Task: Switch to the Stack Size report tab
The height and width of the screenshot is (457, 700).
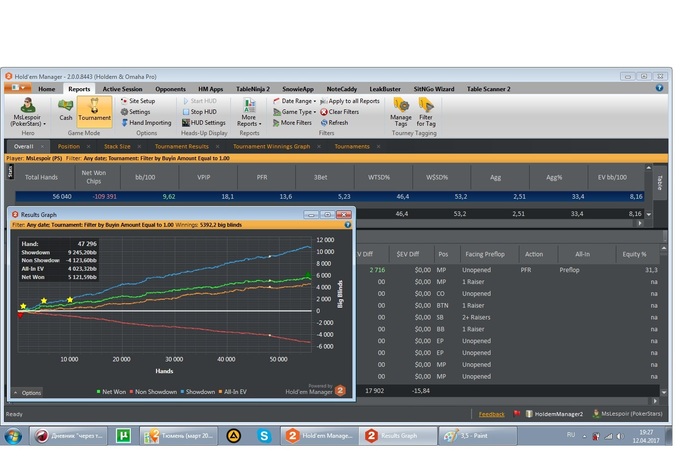Action: (117, 146)
